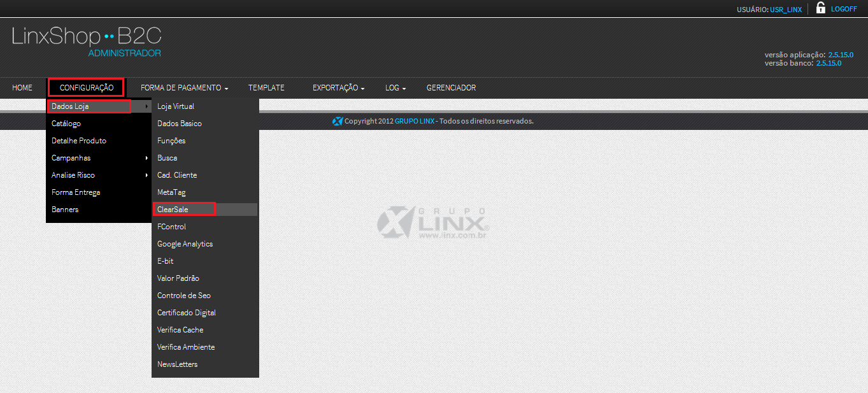The height and width of the screenshot is (393, 868).
Task: Click versão banco number 2.5.15.0
Action: tap(829, 63)
